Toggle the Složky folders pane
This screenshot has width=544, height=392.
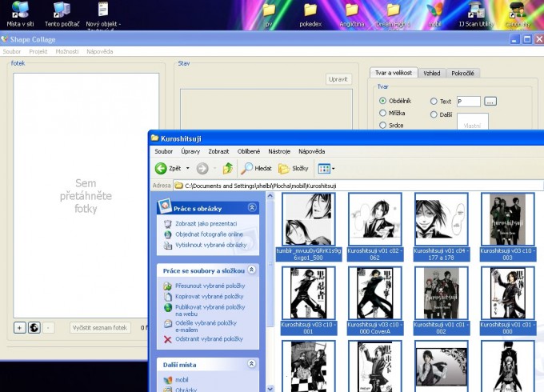click(293, 168)
